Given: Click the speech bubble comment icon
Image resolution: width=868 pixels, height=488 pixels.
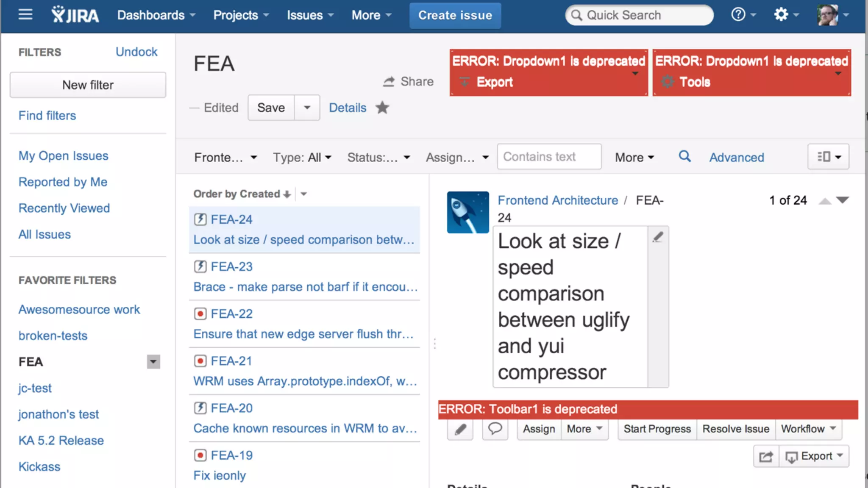Looking at the screenshot, I should tap(495, 429).
